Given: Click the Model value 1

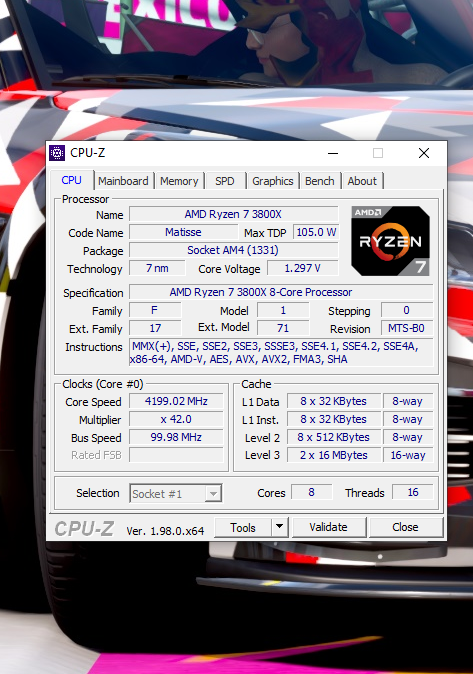Looking at the screenshot, I should [283, 310].
